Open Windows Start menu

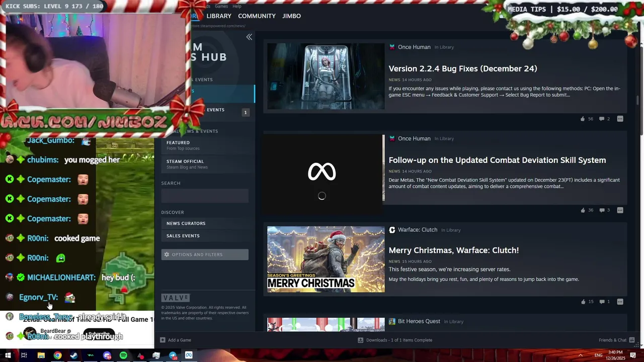point(8,355)
